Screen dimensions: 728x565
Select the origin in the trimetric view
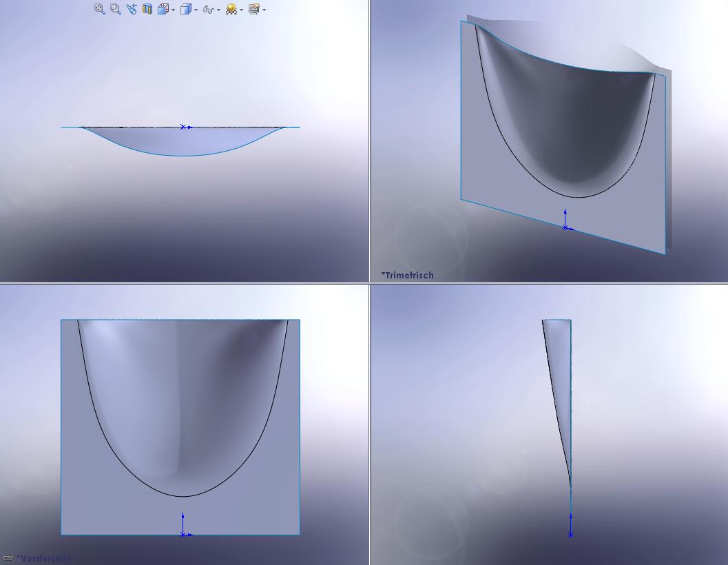[565, 227]
